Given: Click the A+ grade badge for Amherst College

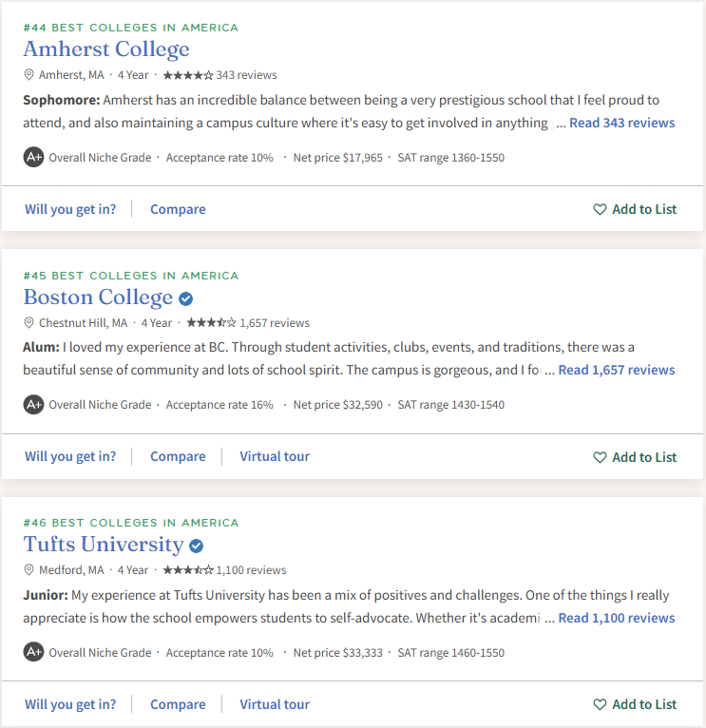Looking at the screenshot, I should (33, 157).
